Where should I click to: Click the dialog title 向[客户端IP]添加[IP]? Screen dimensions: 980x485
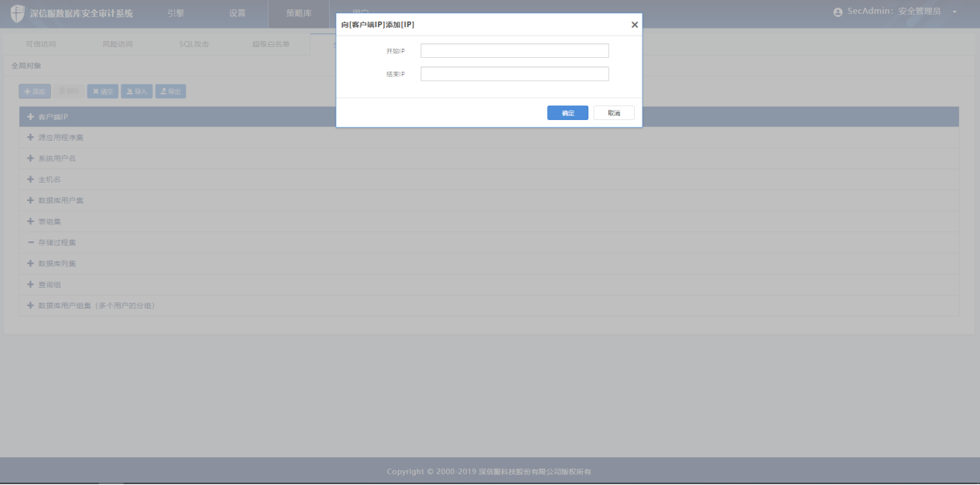pos(378,25)
